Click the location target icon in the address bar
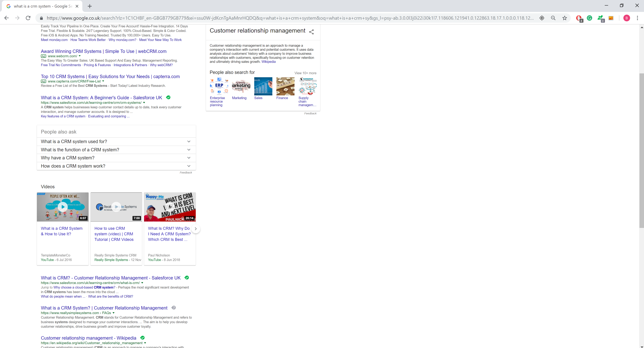Viewport: 644px width, 348px height. tap(542, 18)
